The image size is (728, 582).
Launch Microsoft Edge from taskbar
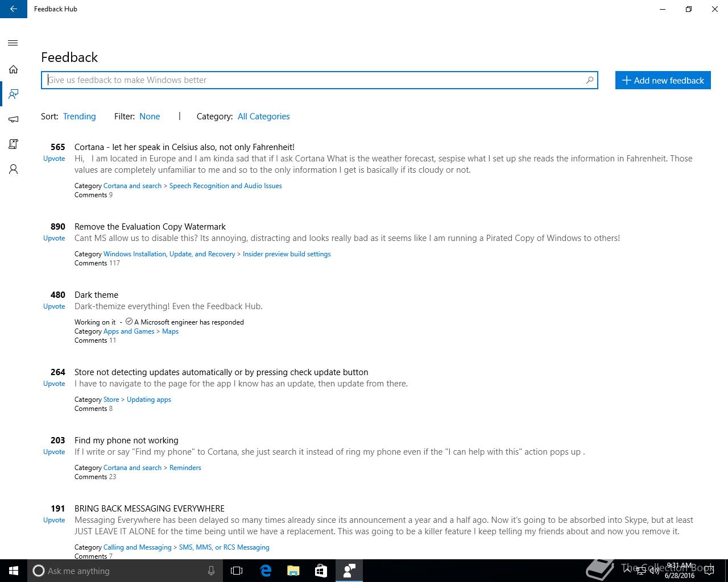point(266,571)
